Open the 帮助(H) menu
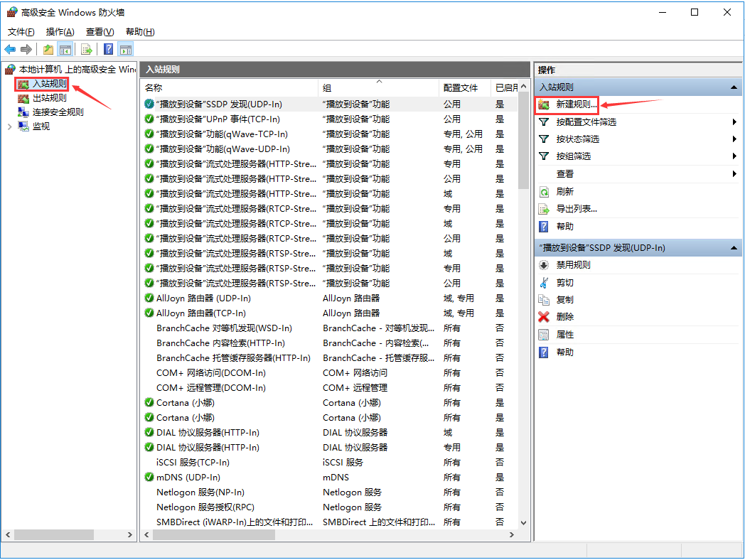This screenshot has height=560, width=745. pyautogui.click(x=140, y=32)
